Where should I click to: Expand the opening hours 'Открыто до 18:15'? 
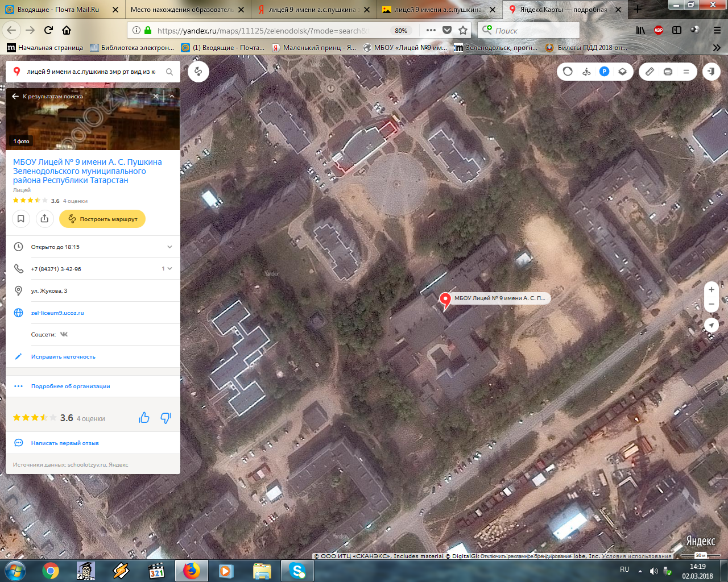(169, 247)
